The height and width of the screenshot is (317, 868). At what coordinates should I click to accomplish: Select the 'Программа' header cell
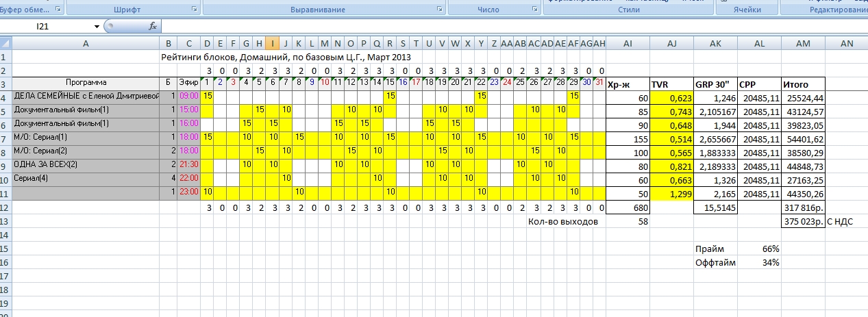(x=86, y=83)
